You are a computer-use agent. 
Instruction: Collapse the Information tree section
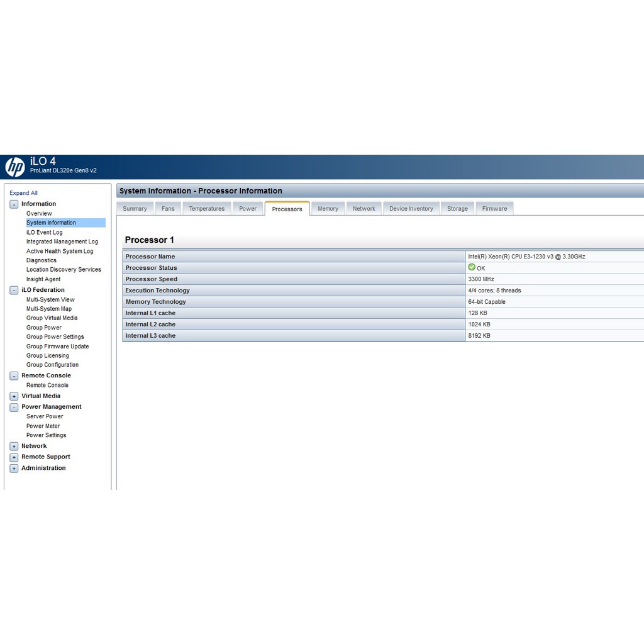(x=14, y=204)
